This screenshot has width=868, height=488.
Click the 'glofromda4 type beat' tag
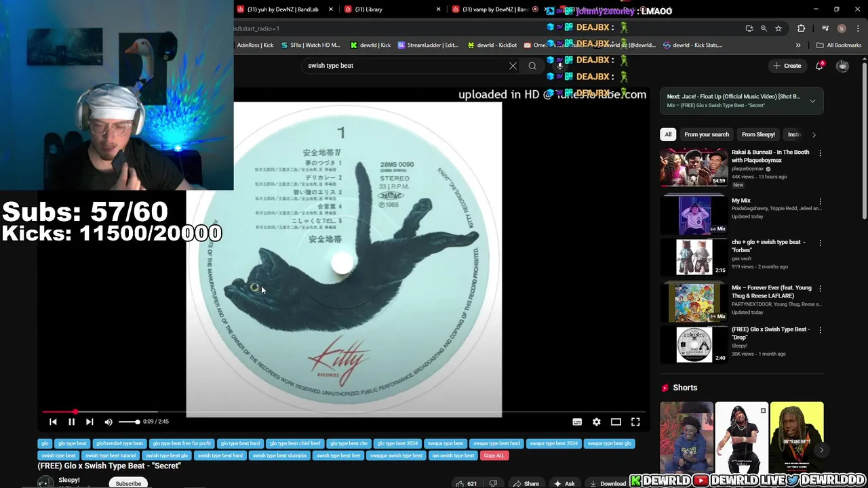119,443
